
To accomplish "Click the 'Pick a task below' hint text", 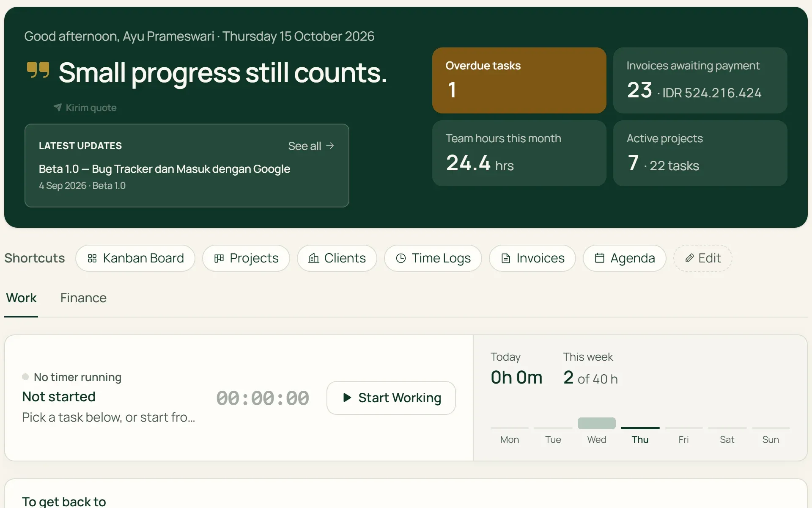I will pos(108,417).
